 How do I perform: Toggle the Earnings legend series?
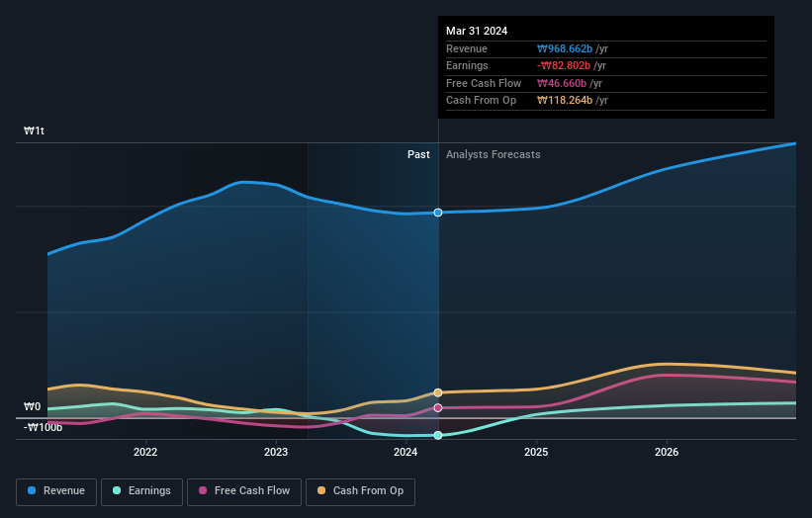[141, 491]
